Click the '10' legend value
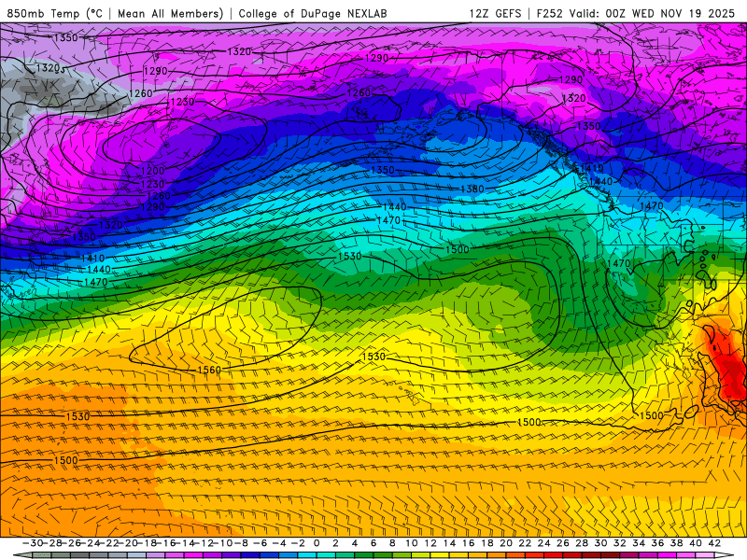This screenshot has height=560, width=747. [x=411, y=543]
